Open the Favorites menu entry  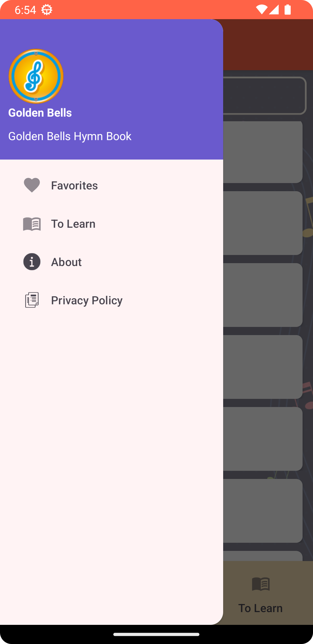tap(74, 186)
